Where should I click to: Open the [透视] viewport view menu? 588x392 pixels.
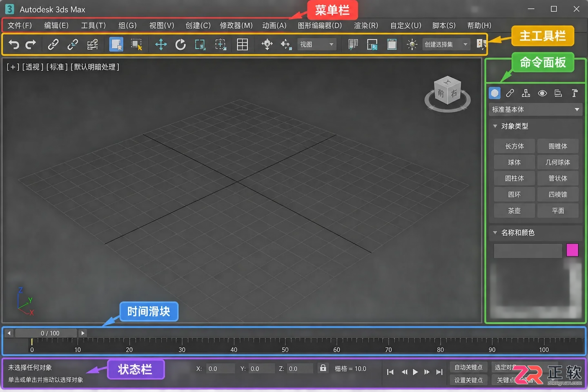pos(33,67)
